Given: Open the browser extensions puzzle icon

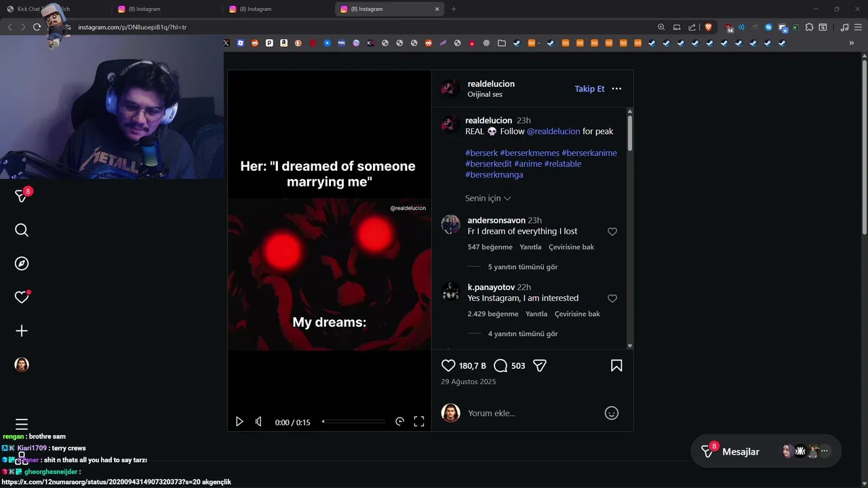Looking at the screenshot, I should tap(809, 27).
